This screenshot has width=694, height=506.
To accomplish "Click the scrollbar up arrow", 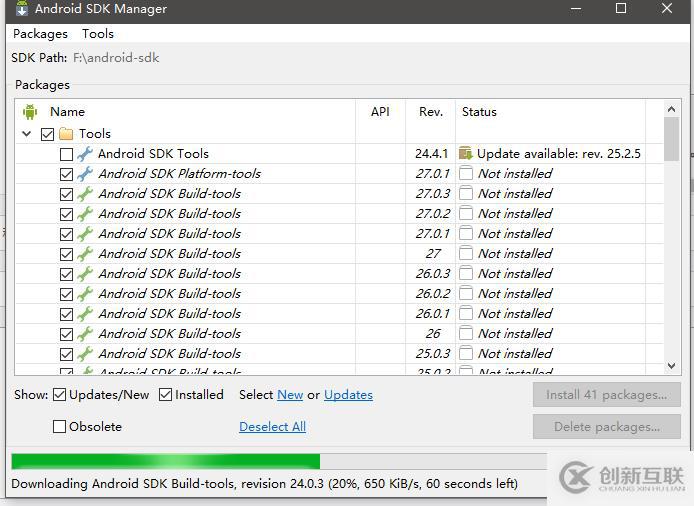I will (671, 109).
